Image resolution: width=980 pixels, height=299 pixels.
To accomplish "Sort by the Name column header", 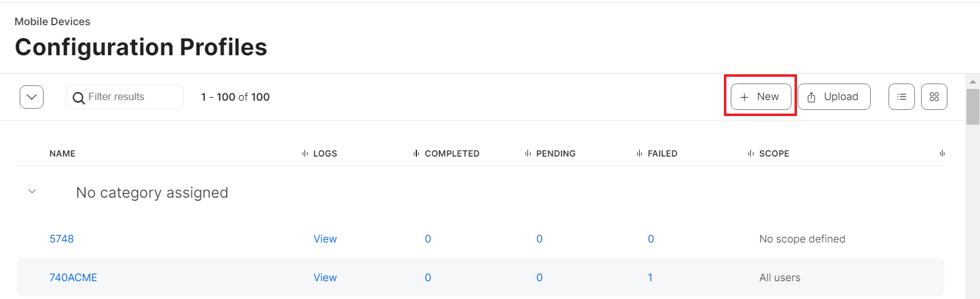I will pyautogui.click(x=63, y=153).
